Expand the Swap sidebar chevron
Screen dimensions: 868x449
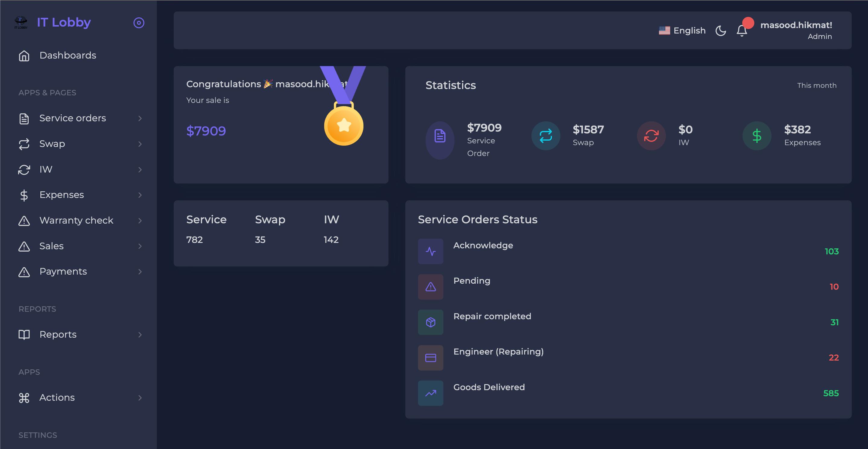[140, 144]
